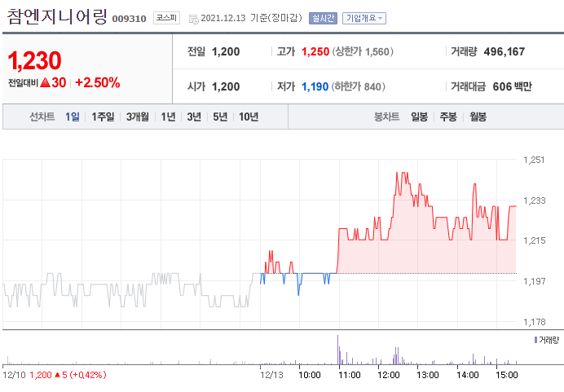564x392 pixels.
Task: Click the 12/13 date axis label
Action: pos(271,375)
